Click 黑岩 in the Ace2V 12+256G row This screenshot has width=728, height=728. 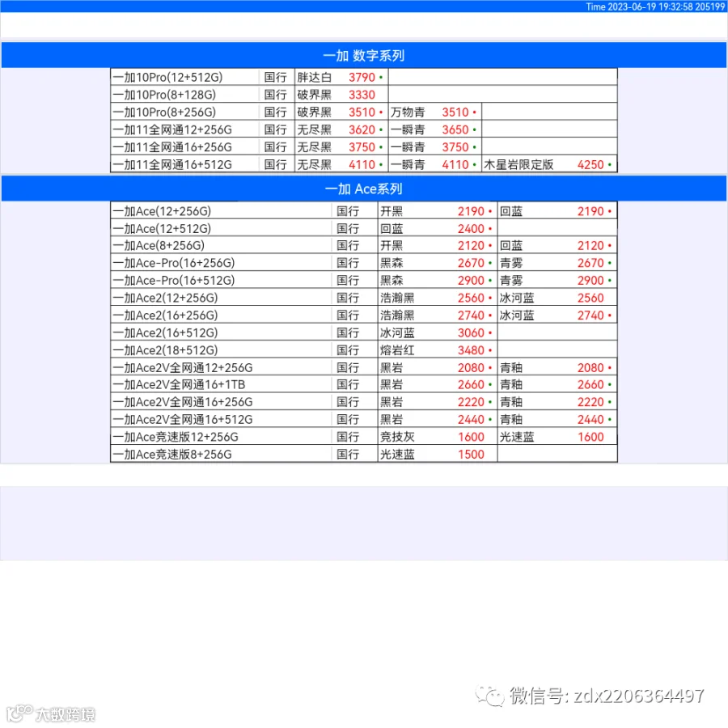point(392,368)
